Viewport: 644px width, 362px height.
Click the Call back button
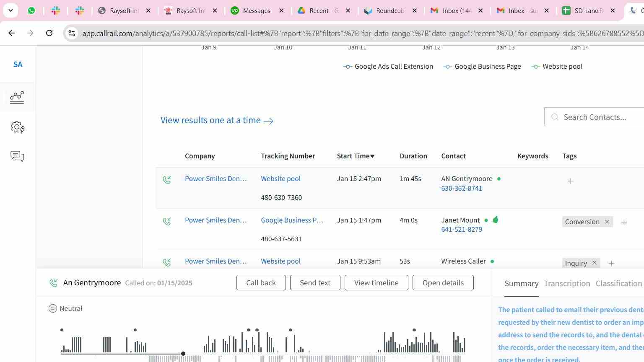pyautogui.click(x=261, y=283)
